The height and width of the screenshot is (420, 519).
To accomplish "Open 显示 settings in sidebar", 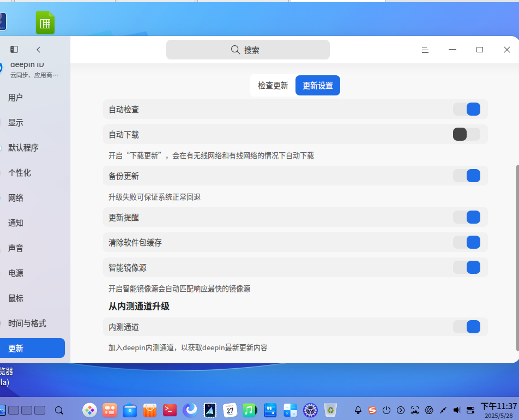I will click(33, 123).
